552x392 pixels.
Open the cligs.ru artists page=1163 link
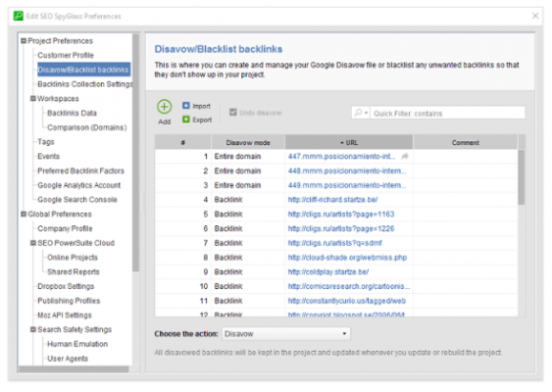pyautogui.click(x=341, y=214)
